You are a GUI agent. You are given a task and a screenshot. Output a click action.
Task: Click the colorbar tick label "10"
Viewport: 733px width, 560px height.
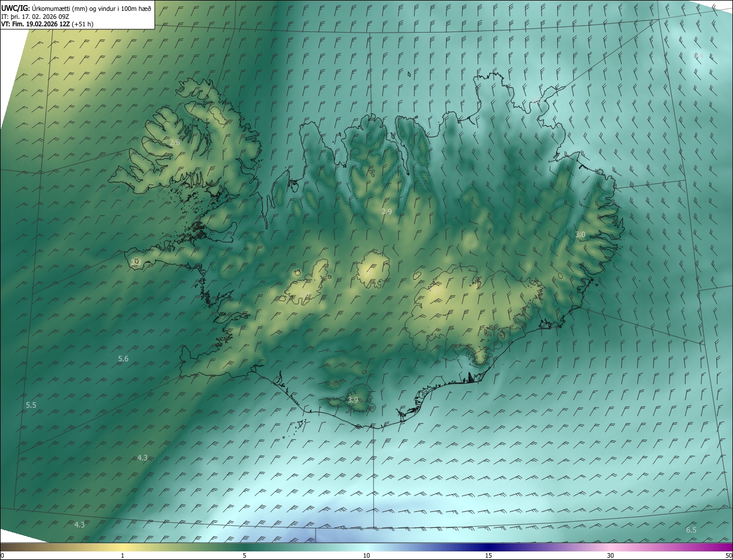coord(366,556)
